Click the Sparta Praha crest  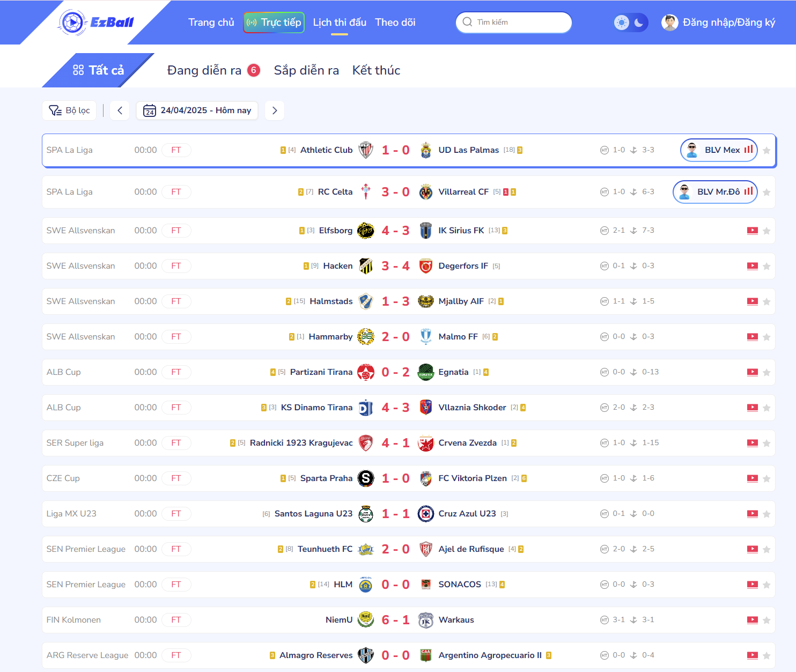pyautogui.click(x=366, y=478)
